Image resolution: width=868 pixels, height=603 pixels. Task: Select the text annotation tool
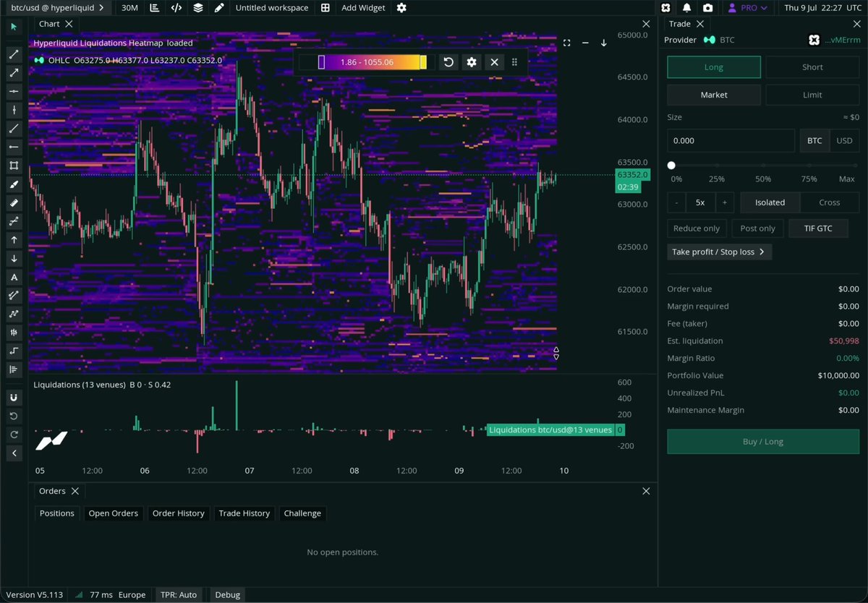pyautogui.click(x=14, y=277)
